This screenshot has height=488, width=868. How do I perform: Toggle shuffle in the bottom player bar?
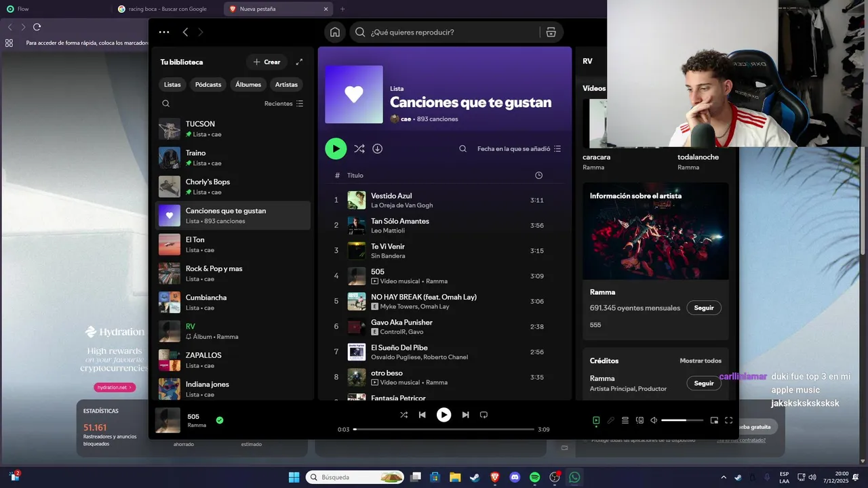click(403, 415)
